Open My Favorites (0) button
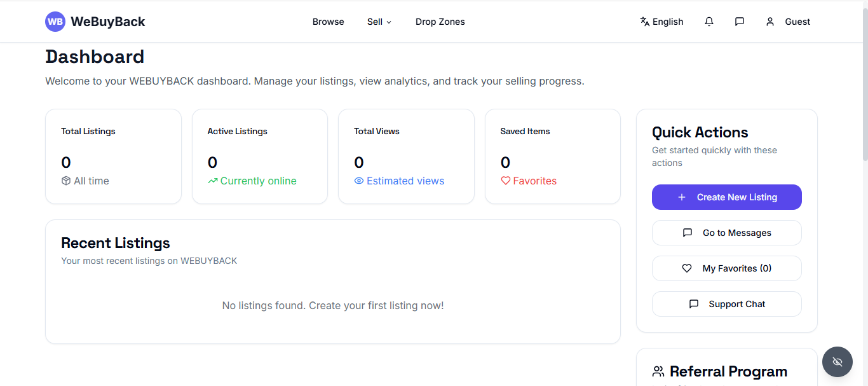Viewport: 868px width, 386px height. [727, 268]
